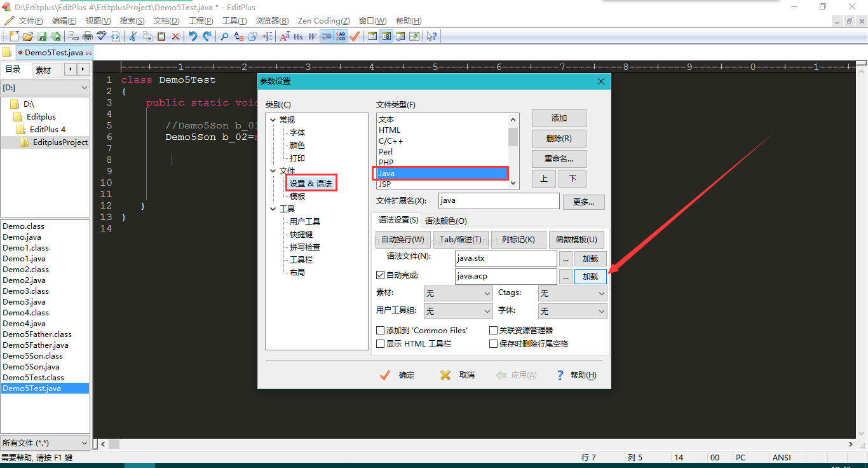Select the EditplusProject folder in directory tree

tap(60, 142)
